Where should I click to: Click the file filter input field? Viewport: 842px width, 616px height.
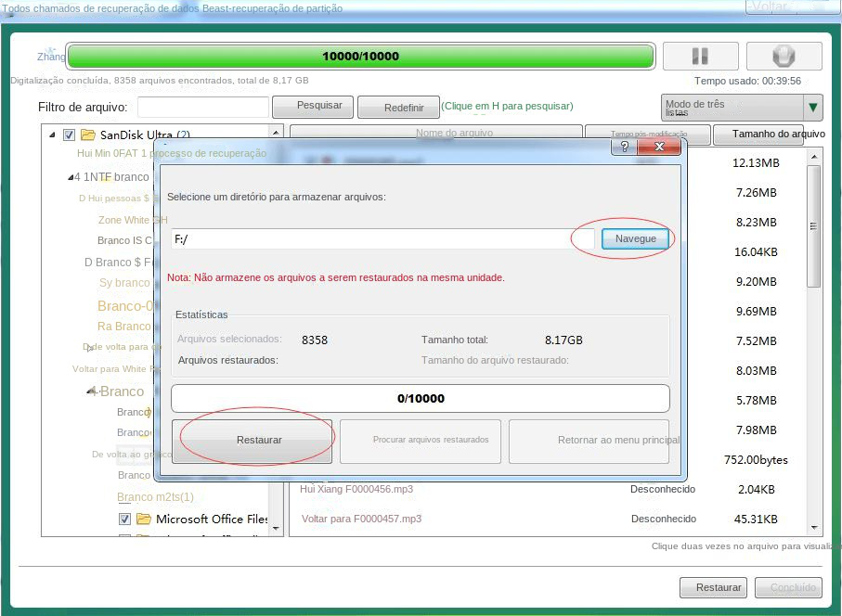coord(202,107)
